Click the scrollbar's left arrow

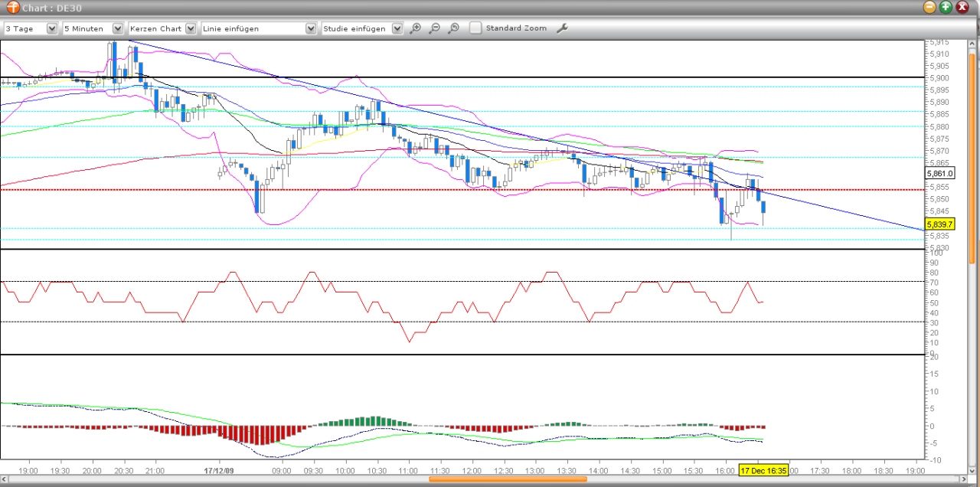tap(5, 480)
